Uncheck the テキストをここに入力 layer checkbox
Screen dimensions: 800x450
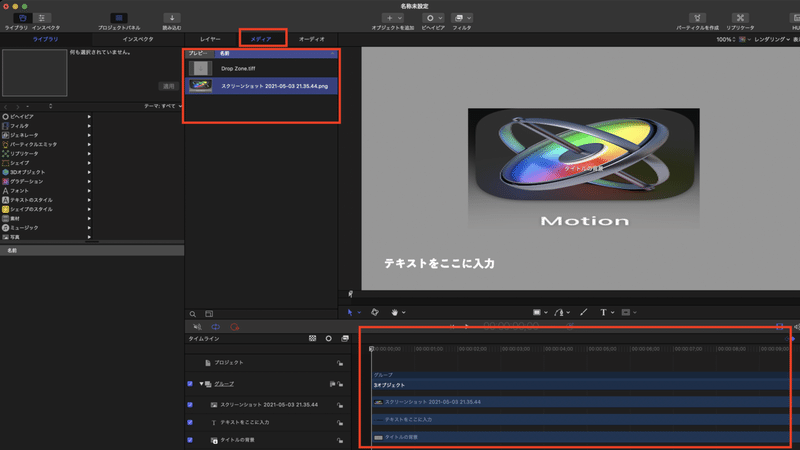point(190,422)
